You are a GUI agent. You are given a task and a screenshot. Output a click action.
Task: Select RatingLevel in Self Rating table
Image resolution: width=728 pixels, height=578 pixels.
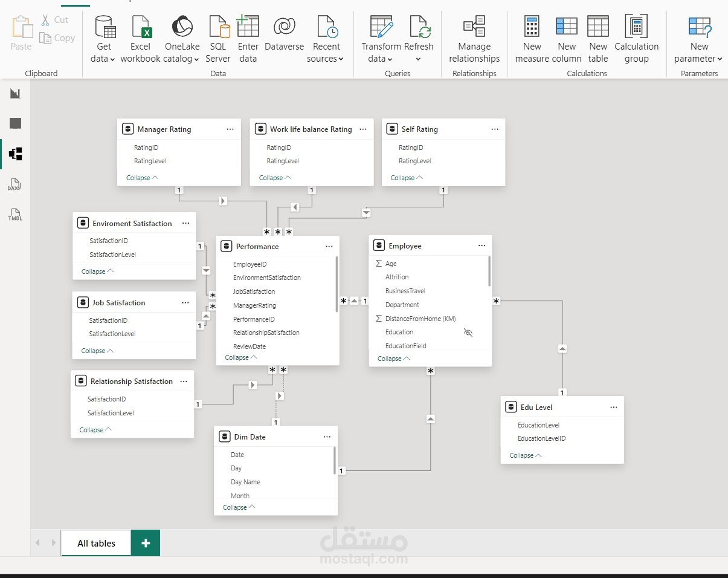pyautogui.click(x=415, y=161)
